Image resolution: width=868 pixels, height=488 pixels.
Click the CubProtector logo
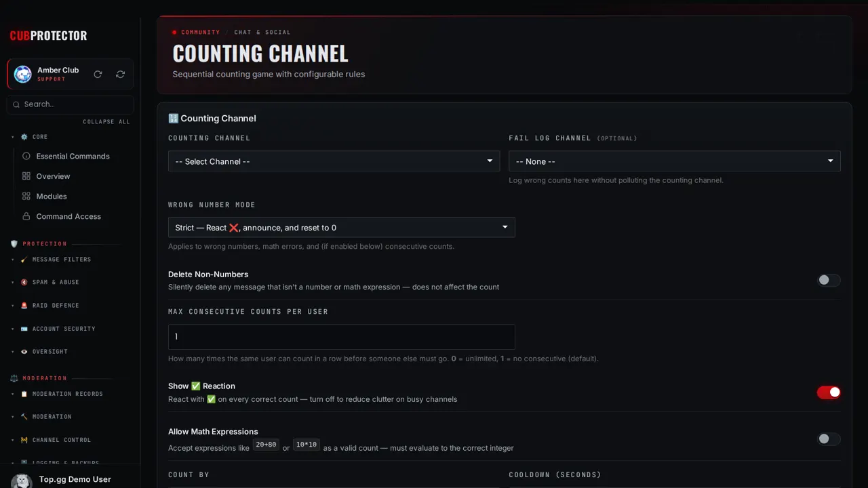48,36
